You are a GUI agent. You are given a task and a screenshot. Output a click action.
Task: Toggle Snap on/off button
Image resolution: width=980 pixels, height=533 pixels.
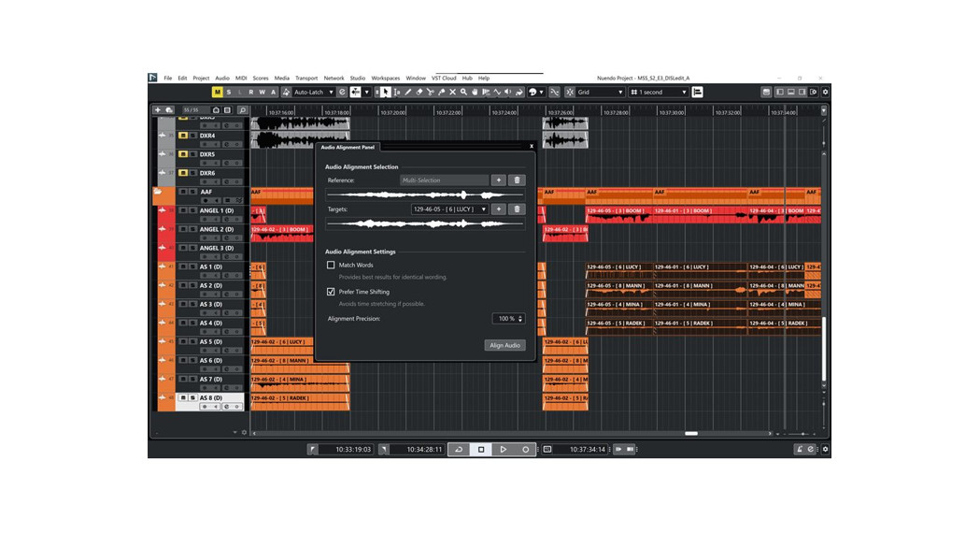pyautogui.click(x=570, y=92)
